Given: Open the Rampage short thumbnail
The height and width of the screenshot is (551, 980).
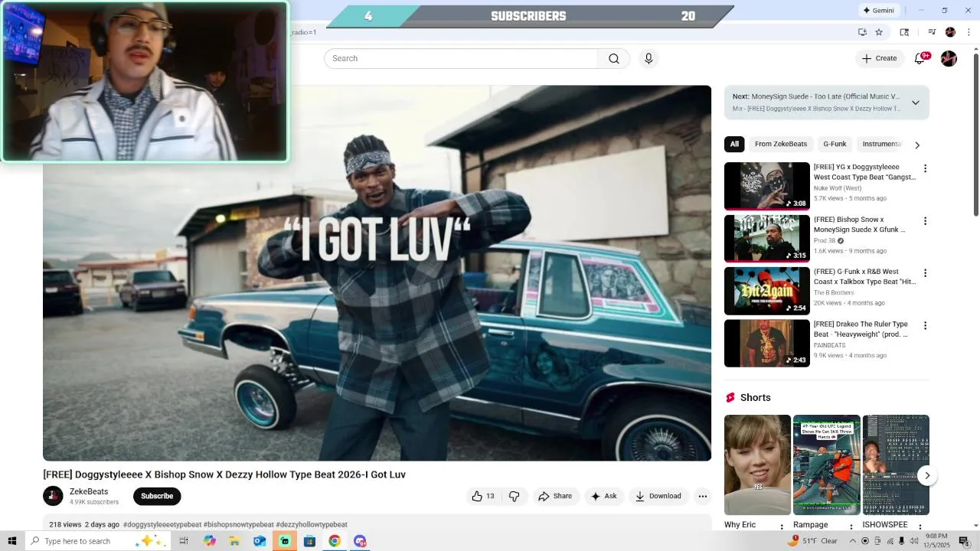Looking at the screenshot, I should (x=826, y=465).
